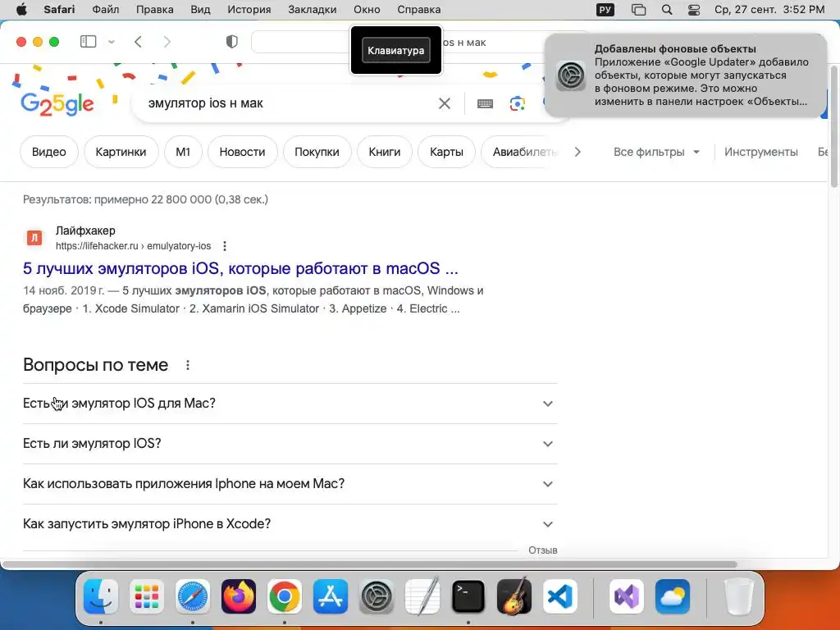Viewport: 840px width, 630px height.
Task: Open the Weather app from the Dock
Action: tap(673, 596)
